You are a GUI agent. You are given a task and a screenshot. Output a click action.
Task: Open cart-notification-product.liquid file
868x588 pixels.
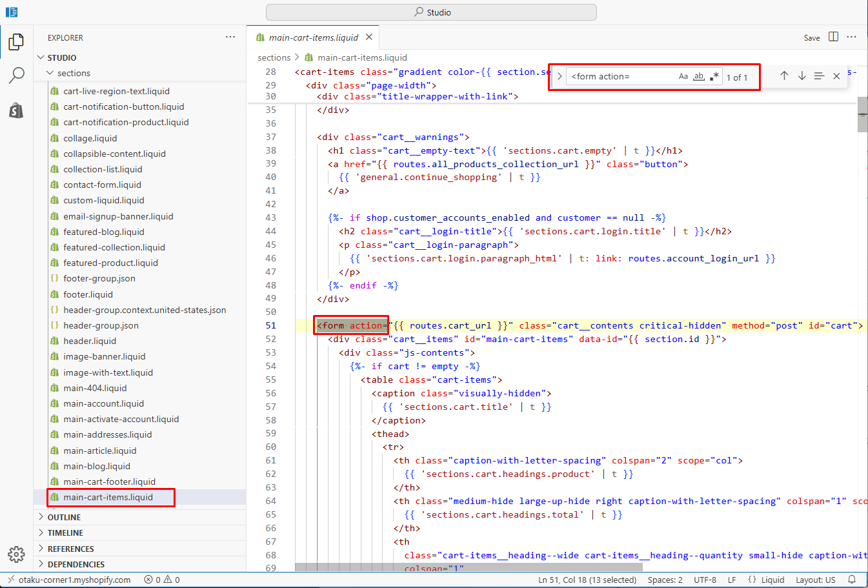pyautogui.click(x=126, y=122)
